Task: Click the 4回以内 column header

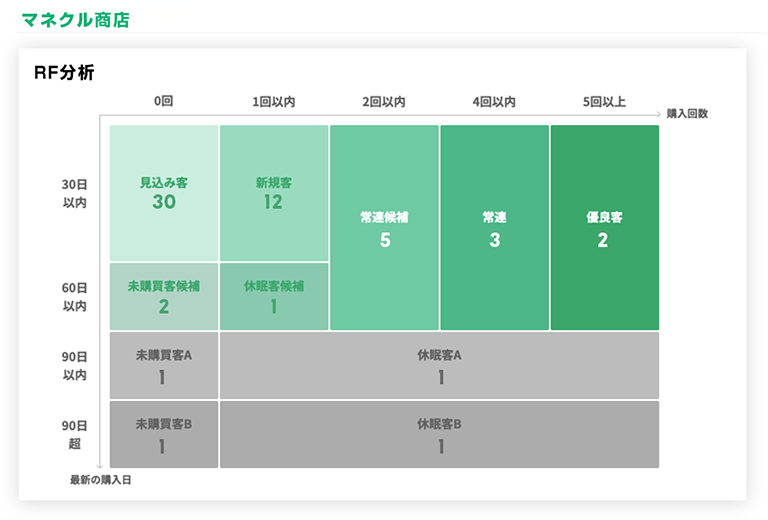Action: (494, 101)
